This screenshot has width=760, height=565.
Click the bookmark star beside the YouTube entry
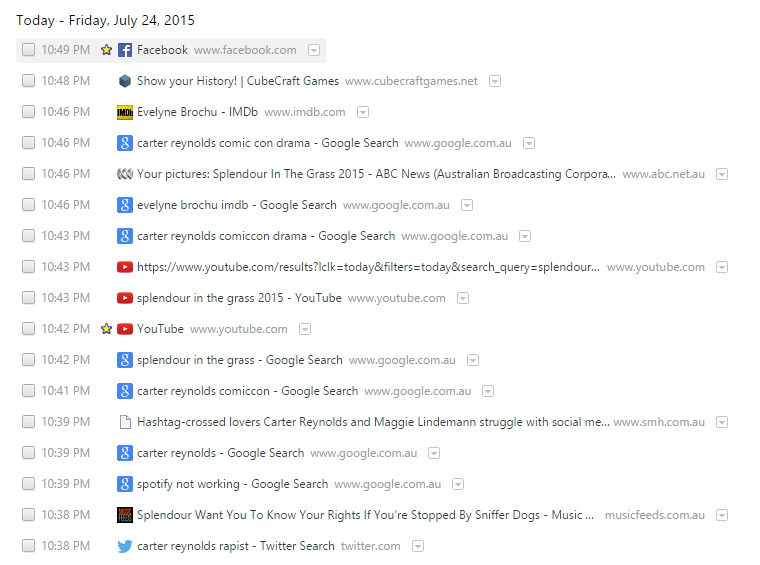coord(106,329)
